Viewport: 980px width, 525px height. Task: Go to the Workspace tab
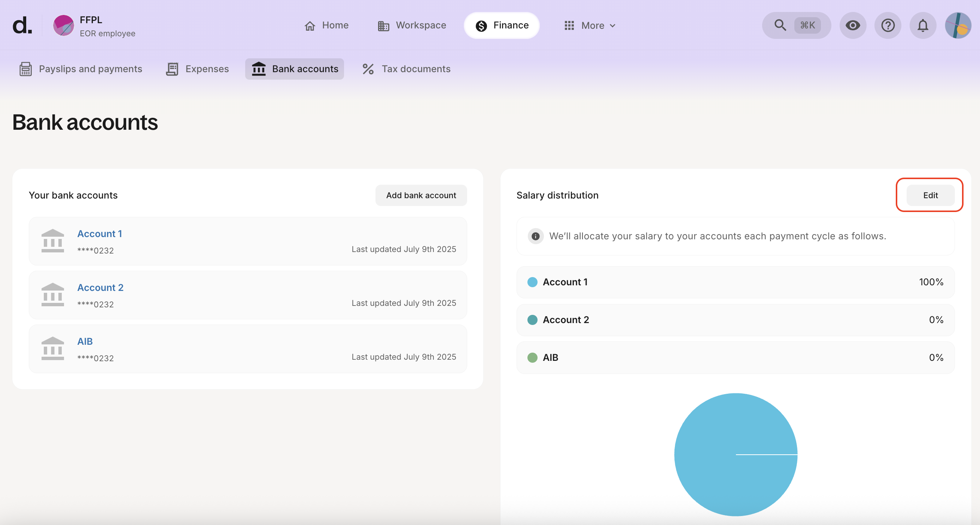point(412,25)
